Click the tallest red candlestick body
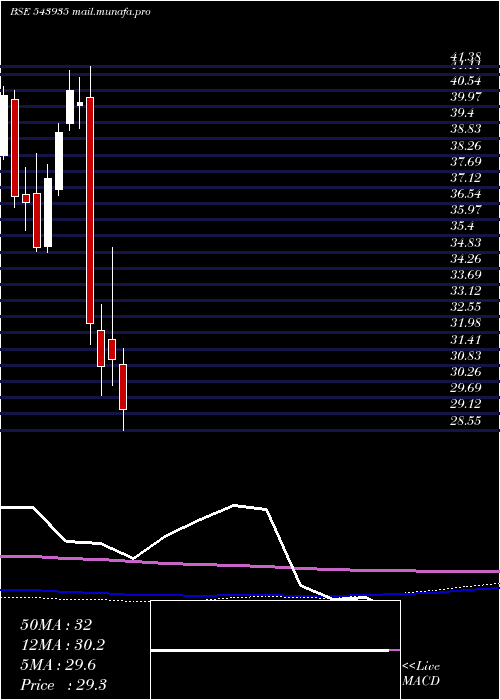500x700 pixels. click(90, 210)
